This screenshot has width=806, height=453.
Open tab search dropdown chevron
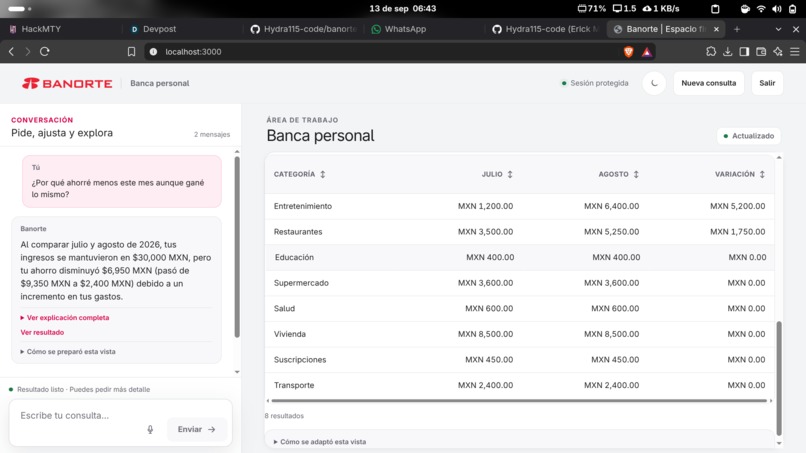coord(778,29)
